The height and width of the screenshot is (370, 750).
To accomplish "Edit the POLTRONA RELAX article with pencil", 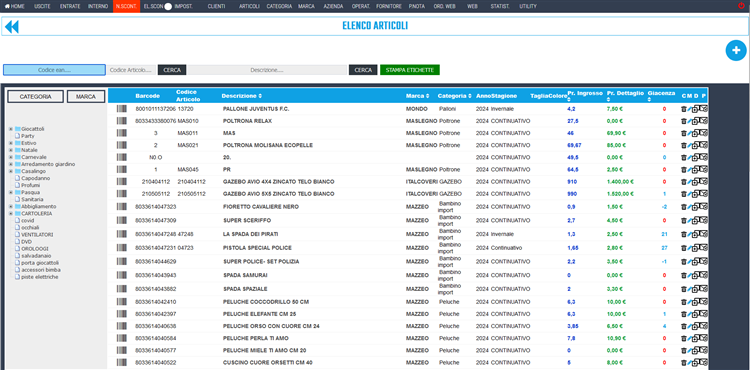I will (x=690, y=121).
